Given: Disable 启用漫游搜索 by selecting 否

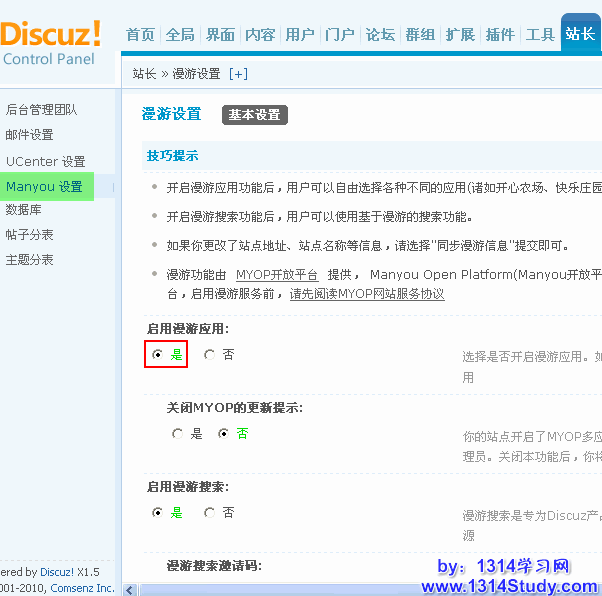Looking at the screenshot, I should point(209,513).
